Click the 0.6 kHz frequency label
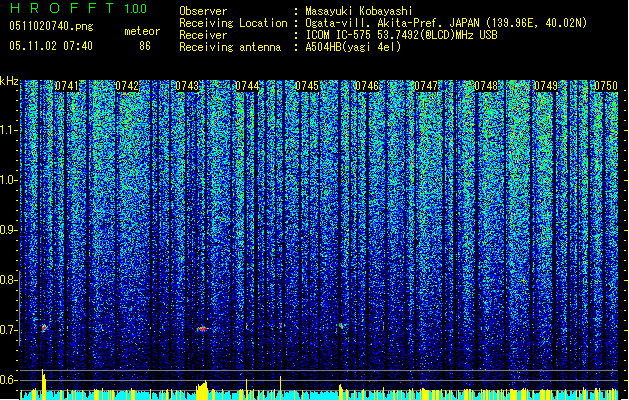Viewport: 629px width, 400px height. click(8, 380)
